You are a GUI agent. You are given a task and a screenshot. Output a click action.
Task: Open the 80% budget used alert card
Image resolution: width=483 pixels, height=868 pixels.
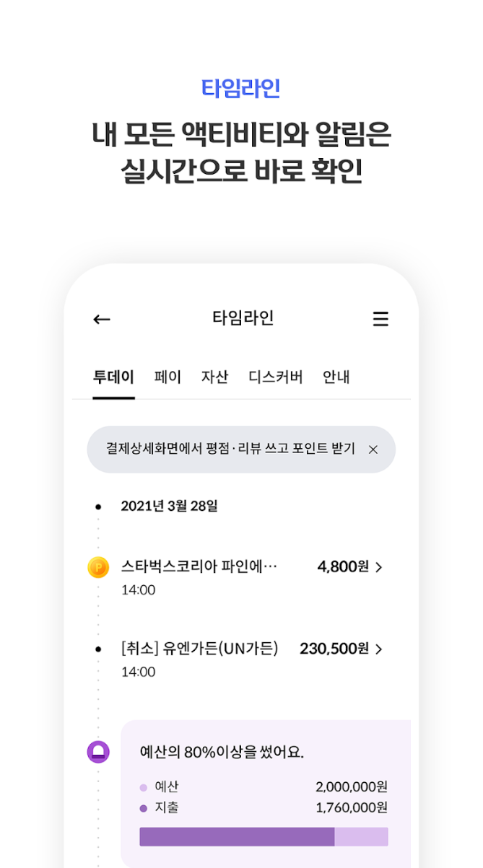point(266,794)
